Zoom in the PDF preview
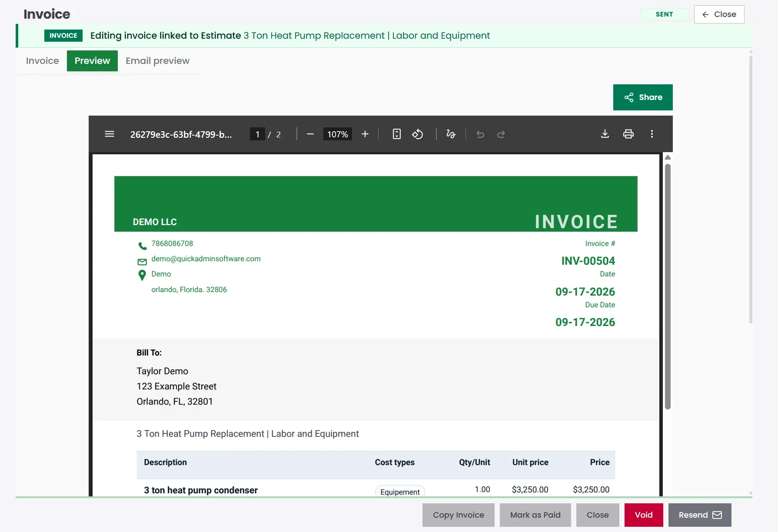The height and width of the screenshot is (532, 778). [365, 134]
